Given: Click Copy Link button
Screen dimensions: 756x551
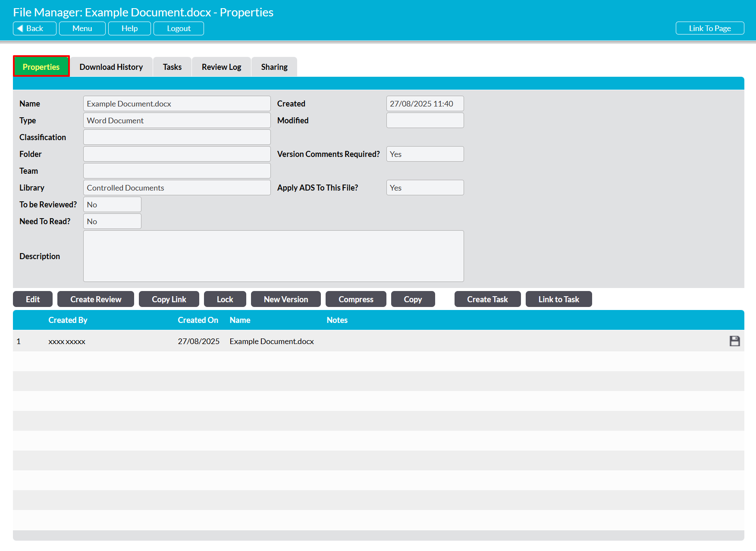Looking at the screenshot, I should pos(169,299).
